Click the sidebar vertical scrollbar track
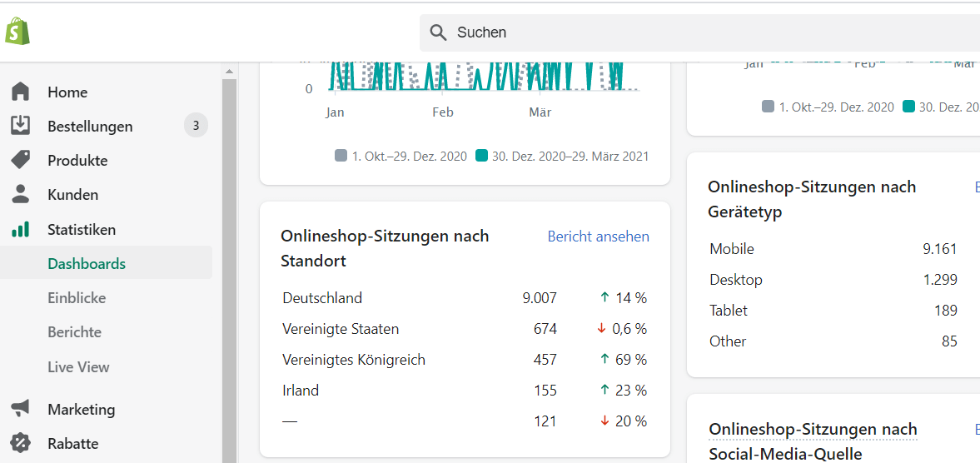 point(229,269)
